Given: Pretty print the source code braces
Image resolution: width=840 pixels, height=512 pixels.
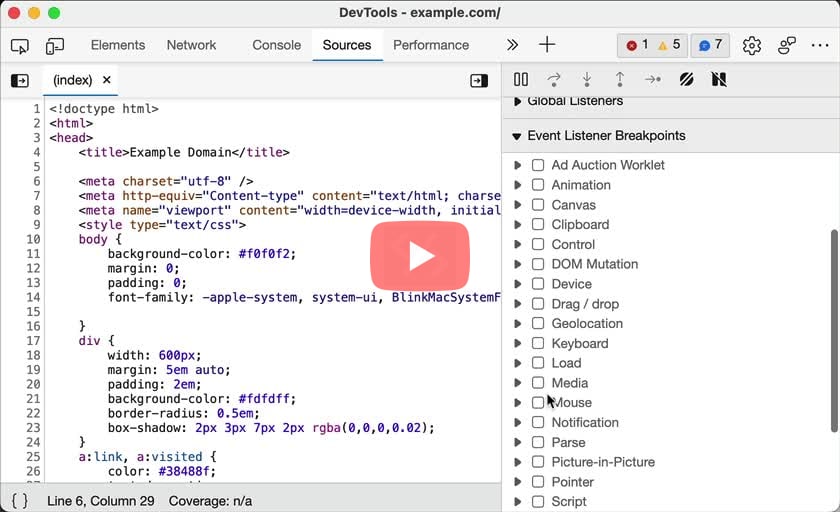Looking at the screenshot, I should (20, 501).
